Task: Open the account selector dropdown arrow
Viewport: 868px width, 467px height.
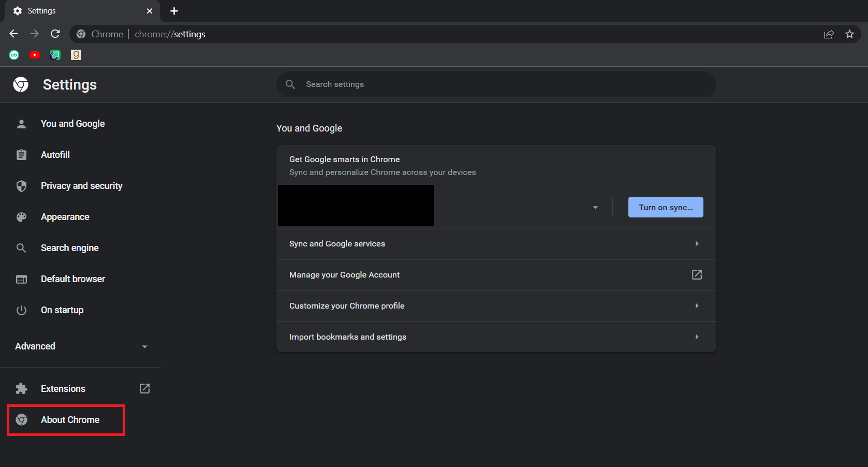Action: [595, 208]
